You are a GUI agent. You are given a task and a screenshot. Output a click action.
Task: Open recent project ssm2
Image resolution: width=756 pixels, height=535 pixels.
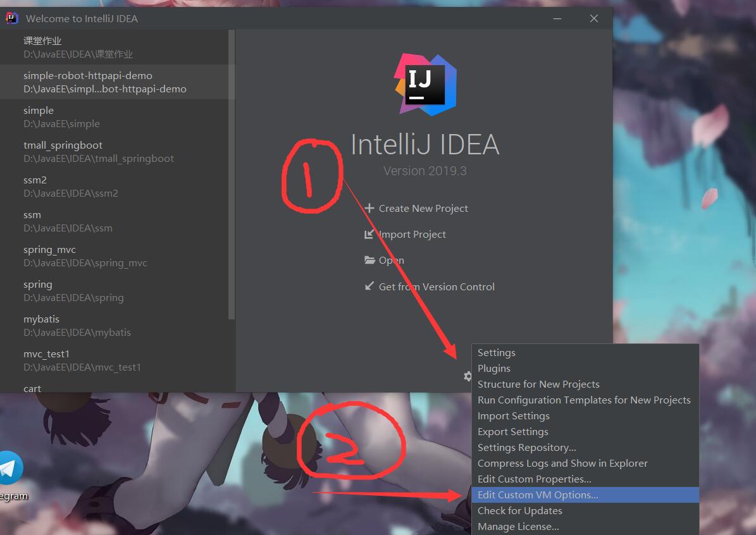(x=115, y=187)
